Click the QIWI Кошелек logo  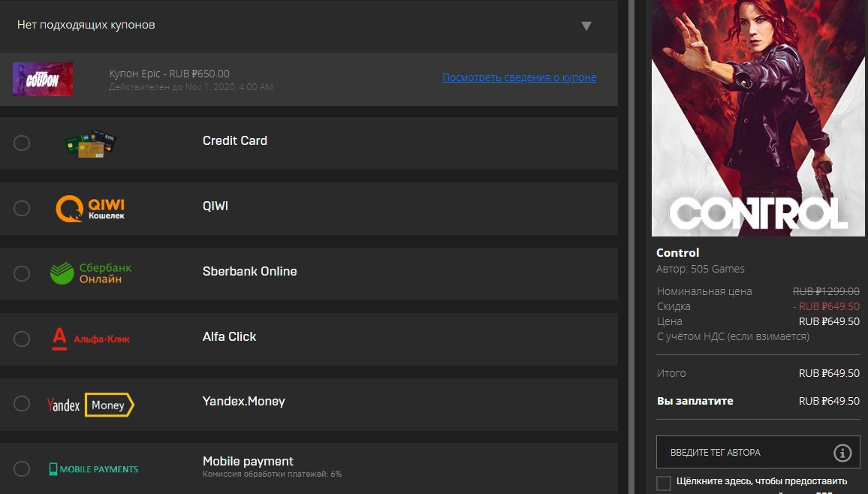(x=90, y=209)
